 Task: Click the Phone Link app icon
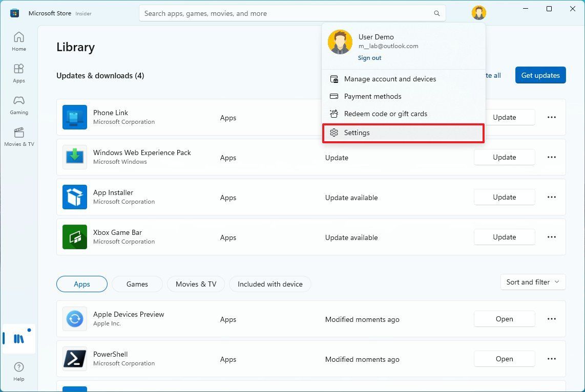(x=74, y=117)
